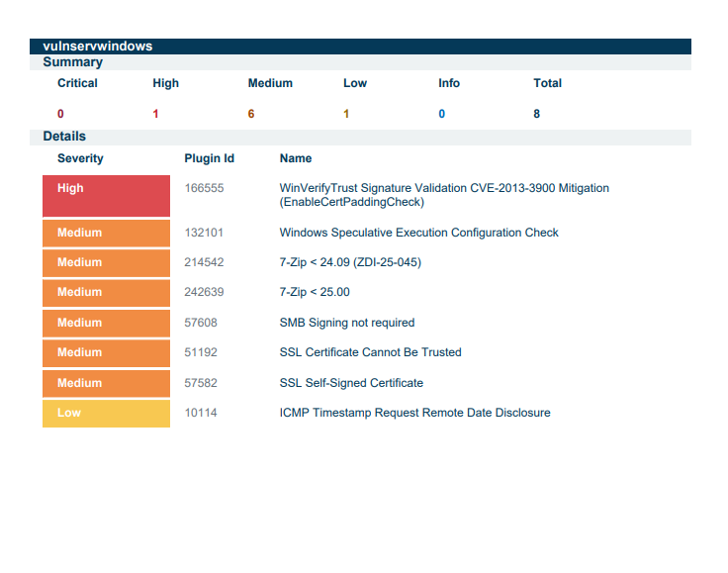This screenshot has height=573, width=728.
Task: Click the red High severity cell
Action: [x=106, y=196]
